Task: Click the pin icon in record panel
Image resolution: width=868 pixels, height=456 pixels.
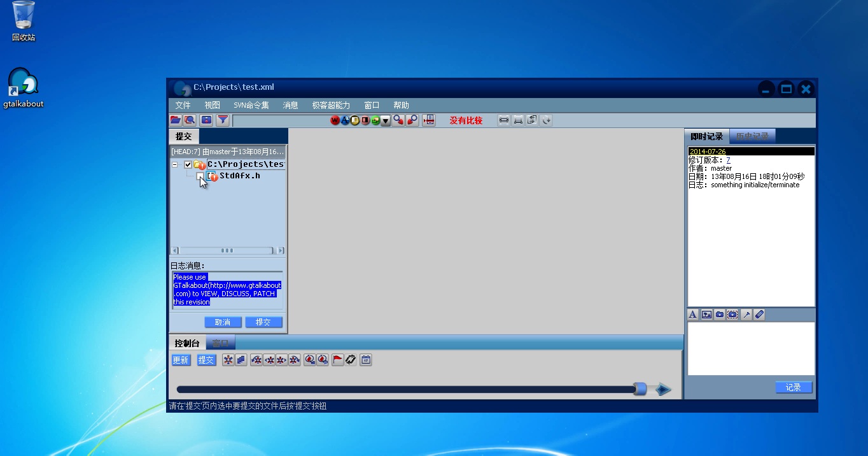Action: (x=746, y=315)
